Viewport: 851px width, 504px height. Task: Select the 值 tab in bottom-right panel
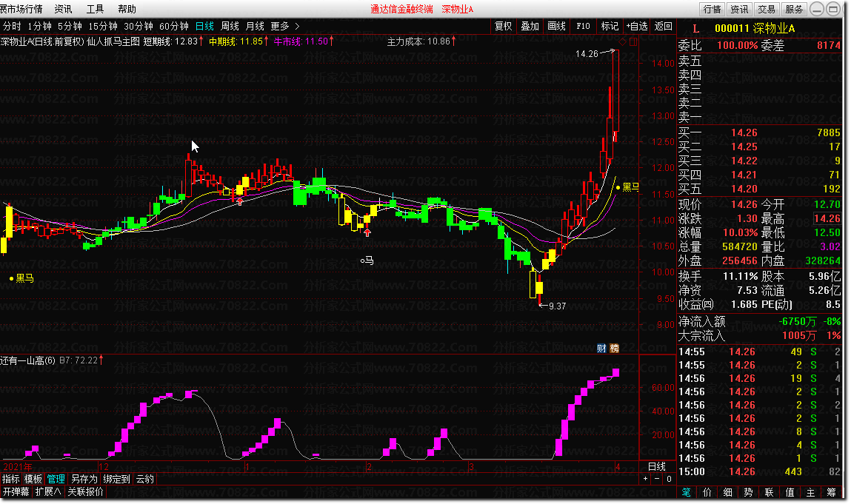click(790, 493)
